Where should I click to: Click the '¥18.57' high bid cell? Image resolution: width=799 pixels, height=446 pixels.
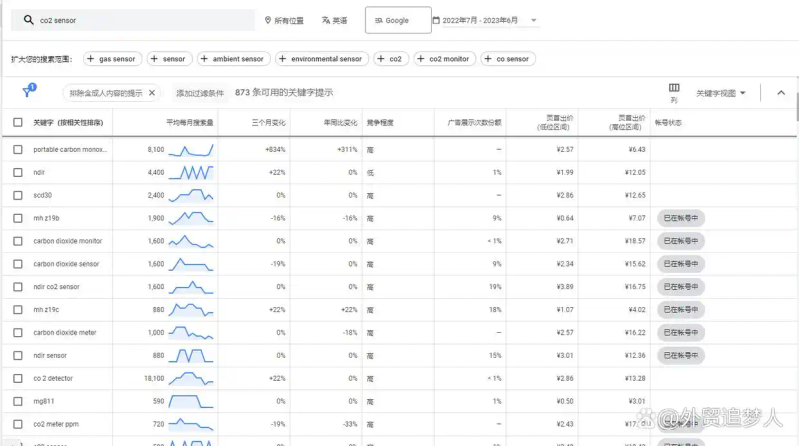(635, 241)
